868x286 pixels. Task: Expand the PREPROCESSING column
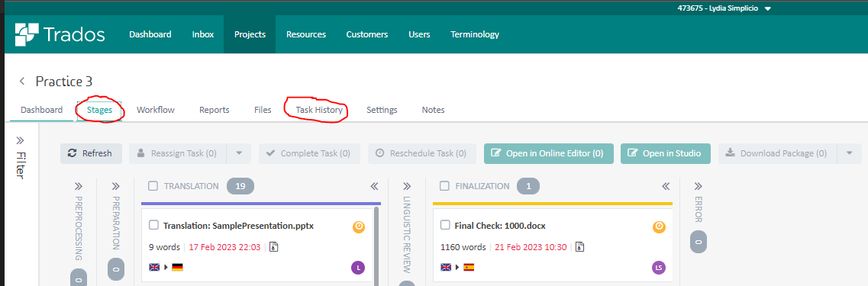pyautogui.click(x=78, y=186)
